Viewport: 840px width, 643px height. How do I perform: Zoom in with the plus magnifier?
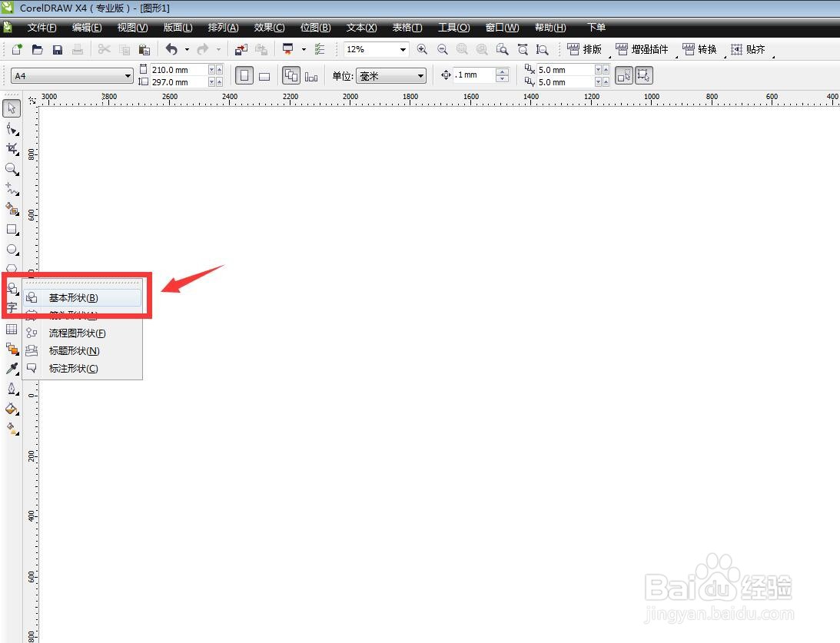click(x=422, y=49)
